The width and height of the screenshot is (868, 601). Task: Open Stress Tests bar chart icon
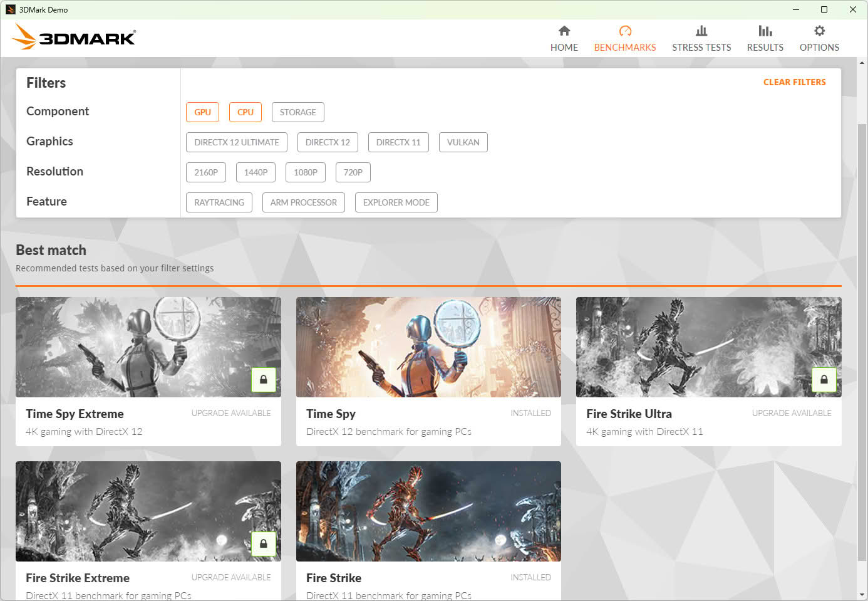701,31
